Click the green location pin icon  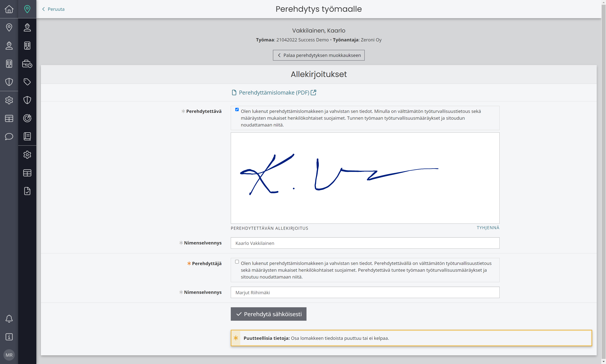(27, 9)
